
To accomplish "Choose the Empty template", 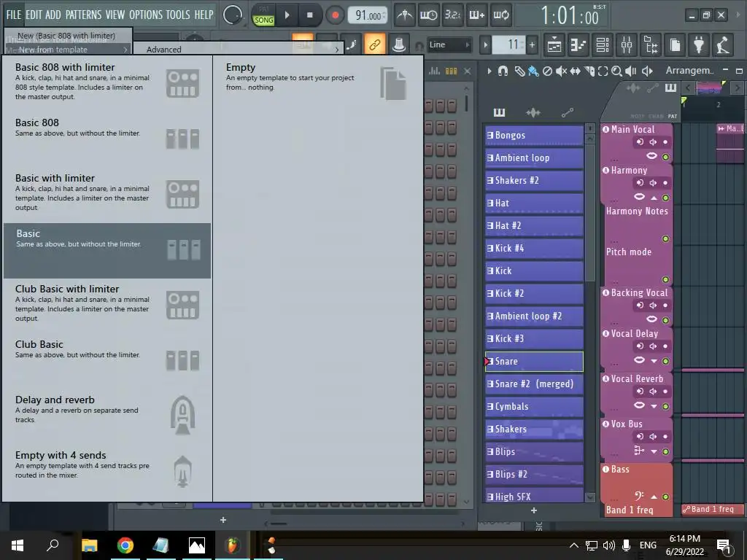I will point(318,84).
